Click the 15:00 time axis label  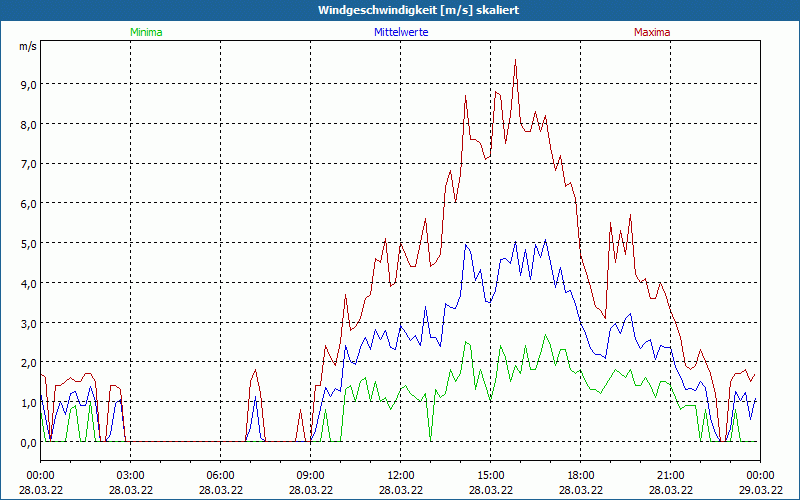point(490,476)
